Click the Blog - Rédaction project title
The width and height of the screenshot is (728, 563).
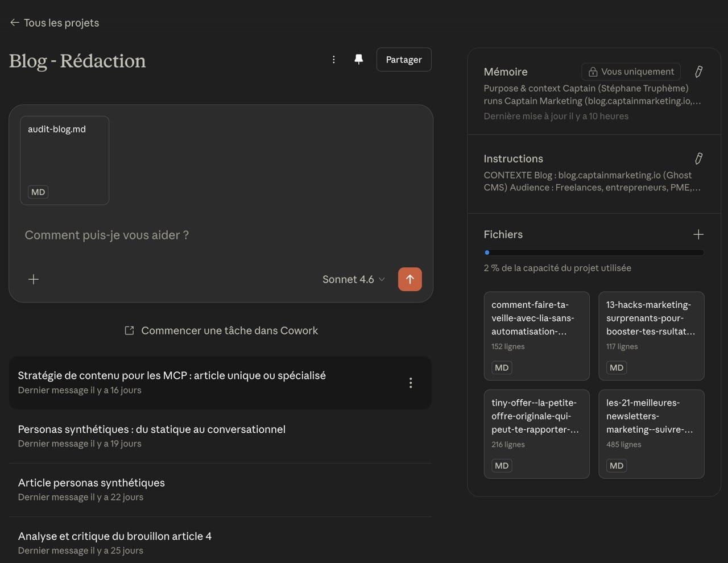pyautogui.click(x=77, y=61)
